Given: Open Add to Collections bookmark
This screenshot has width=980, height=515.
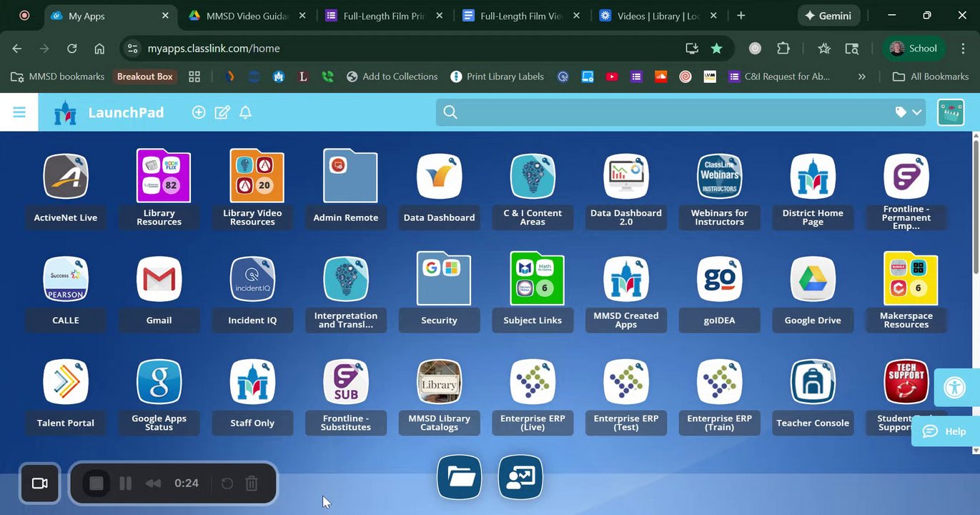Looking at the screenshot, I should 392,77.
